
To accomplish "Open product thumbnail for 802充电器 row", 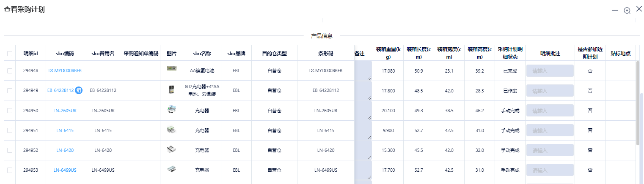I will click(171, 90).
